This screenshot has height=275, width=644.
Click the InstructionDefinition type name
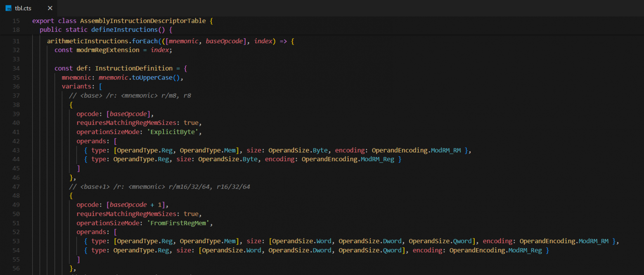(134, 68)
